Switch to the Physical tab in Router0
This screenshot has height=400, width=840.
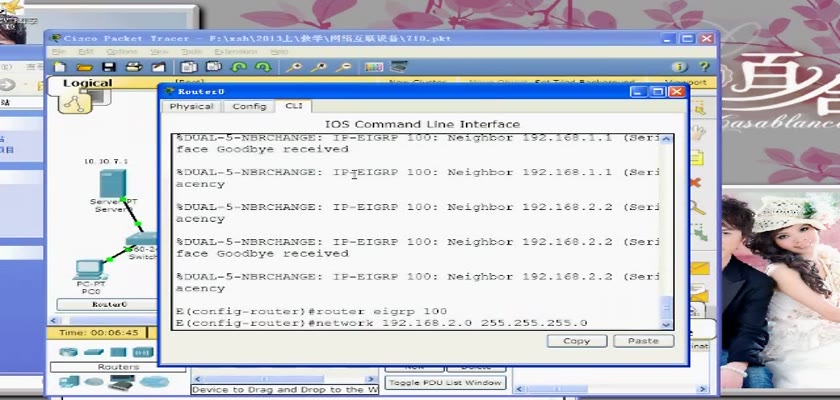coord(191,107)
